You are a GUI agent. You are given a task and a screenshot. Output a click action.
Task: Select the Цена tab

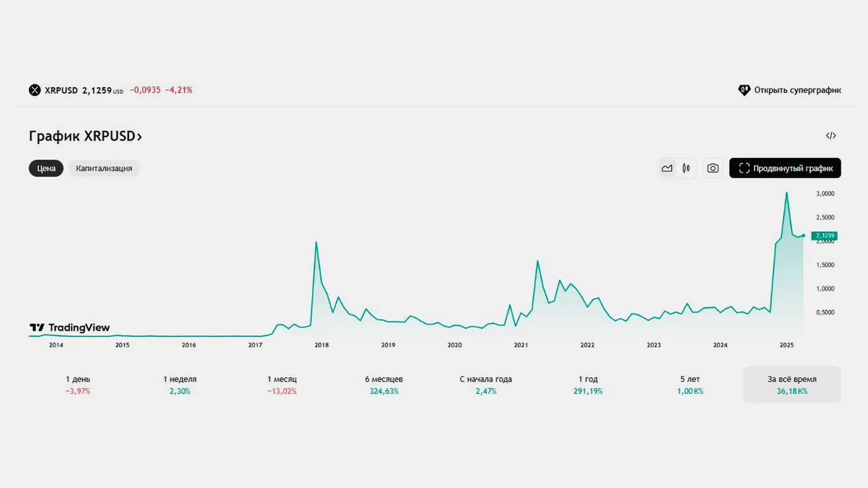46,168
